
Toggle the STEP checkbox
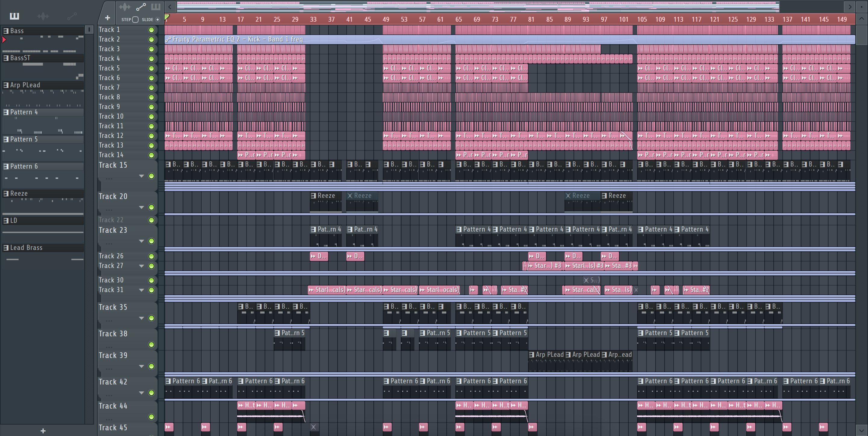135,20
